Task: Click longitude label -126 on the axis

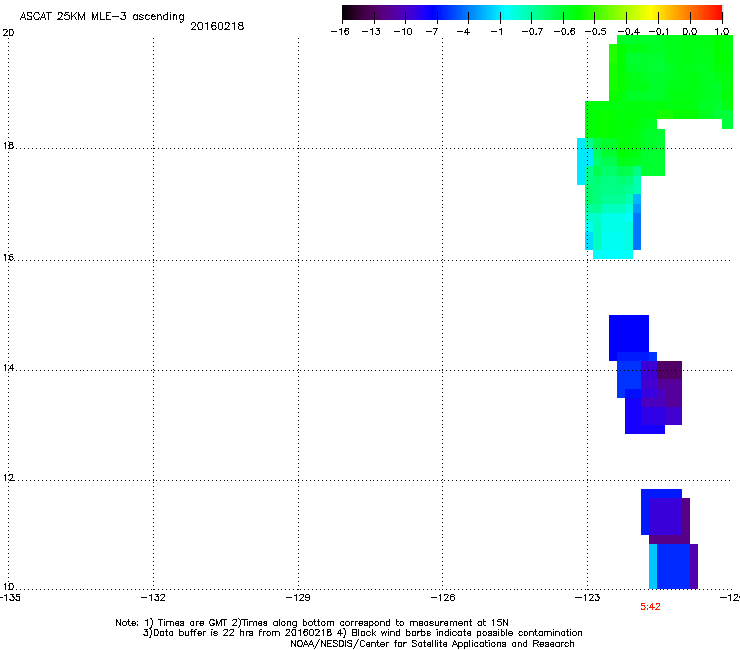Action: click(443, 598)
